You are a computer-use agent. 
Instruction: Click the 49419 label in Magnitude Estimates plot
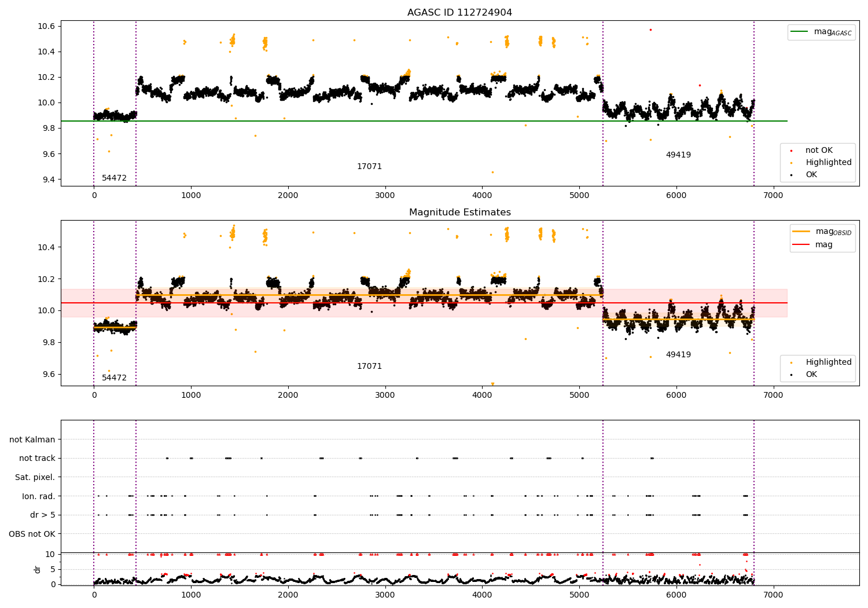coord(678,355)
